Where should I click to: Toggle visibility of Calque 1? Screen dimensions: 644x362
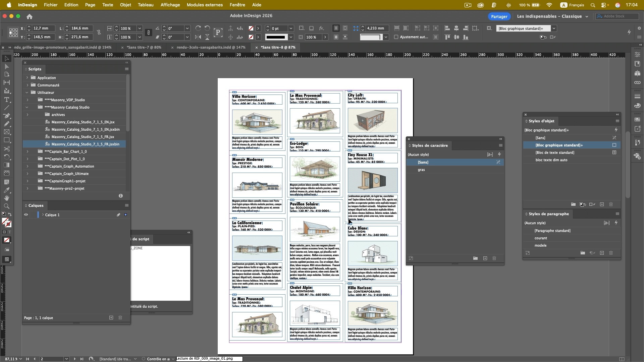pos(26,215)
